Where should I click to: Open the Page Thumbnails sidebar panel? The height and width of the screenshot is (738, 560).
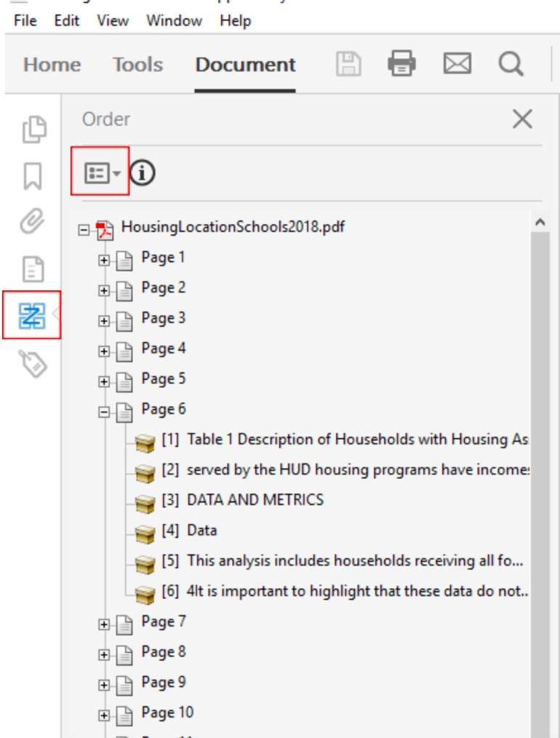pyautogui.click(x=30, y=130)
